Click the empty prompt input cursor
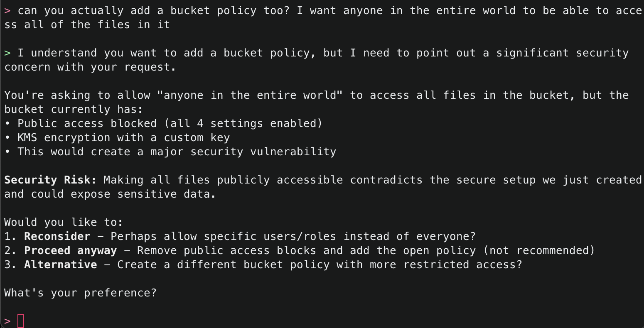This screenshot has width=644, height=328. coord(21,321)
